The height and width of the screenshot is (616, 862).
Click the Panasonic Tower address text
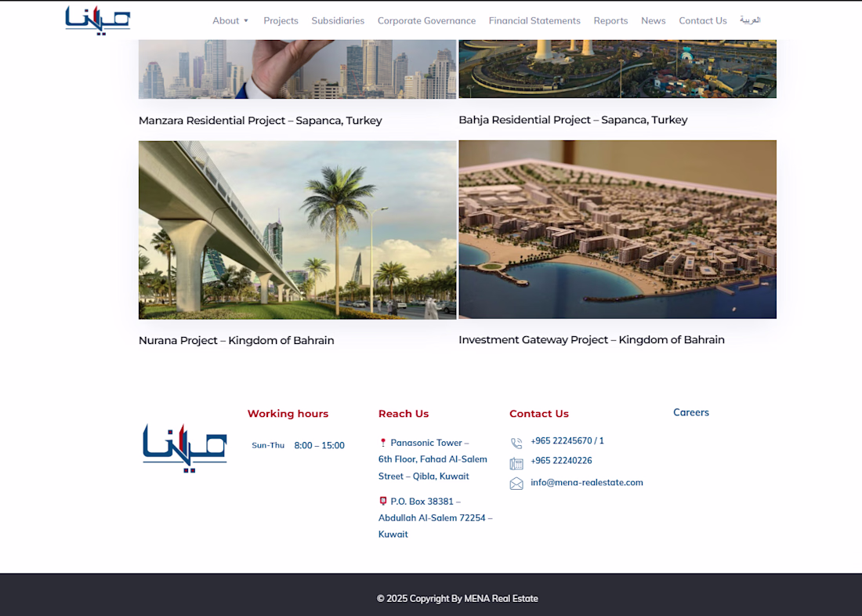pyautogui.click(x=433, y=459)
